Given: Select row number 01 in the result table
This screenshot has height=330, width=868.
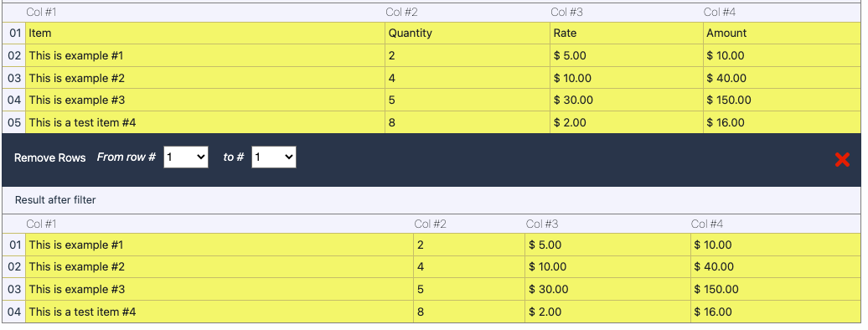Looking at the screenshot, I should click(14, 245).
